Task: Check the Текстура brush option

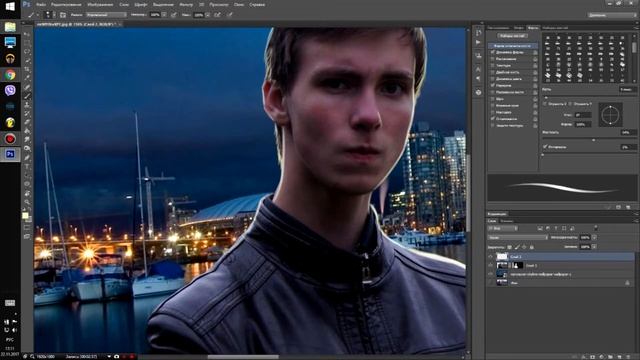Action: click(x=493, y=65)
